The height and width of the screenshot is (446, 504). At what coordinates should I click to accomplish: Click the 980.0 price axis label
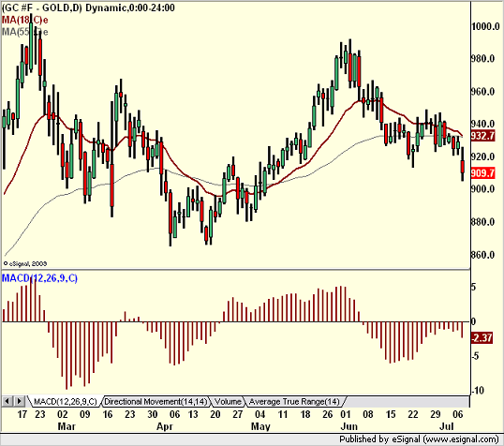tap(482, 58)
